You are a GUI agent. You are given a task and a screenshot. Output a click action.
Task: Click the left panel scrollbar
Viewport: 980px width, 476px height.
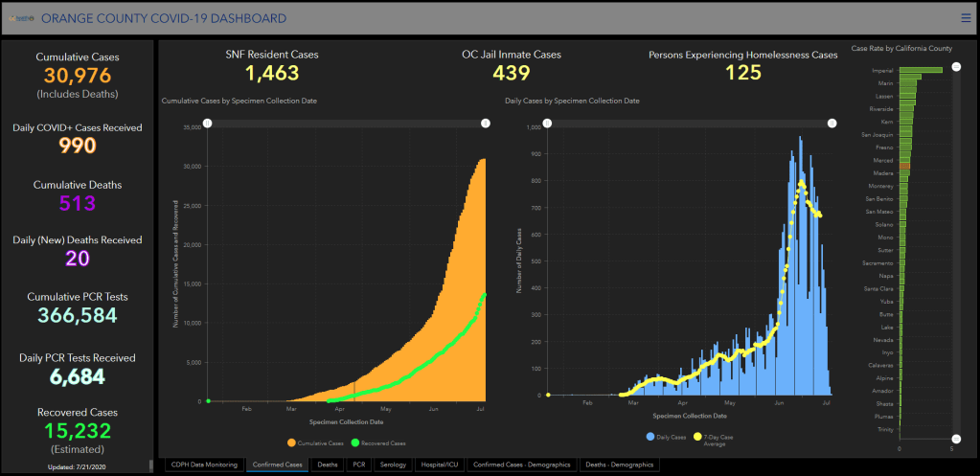pyautogui.click(x=150, y=465)
